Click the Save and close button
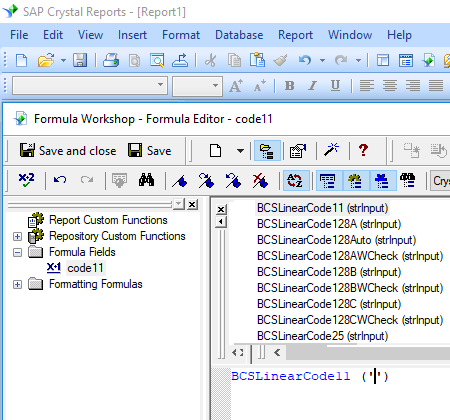Screen dimensions: 450x420 (68, 151)
